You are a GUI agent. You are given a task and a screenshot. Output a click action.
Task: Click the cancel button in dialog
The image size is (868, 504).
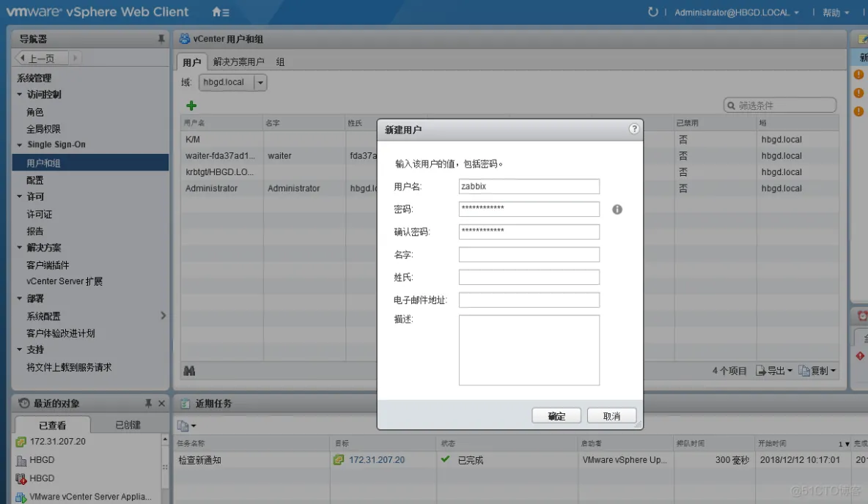(x=611, y=416)
